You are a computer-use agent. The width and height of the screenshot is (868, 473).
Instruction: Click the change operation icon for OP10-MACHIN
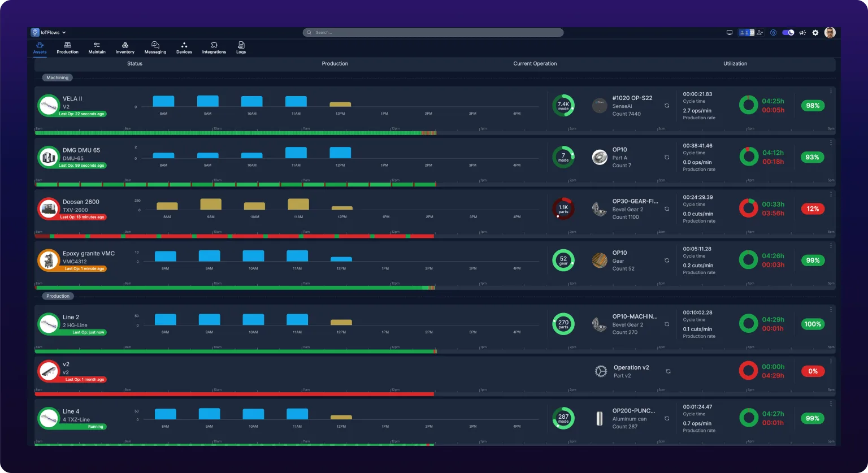(667, 324)
